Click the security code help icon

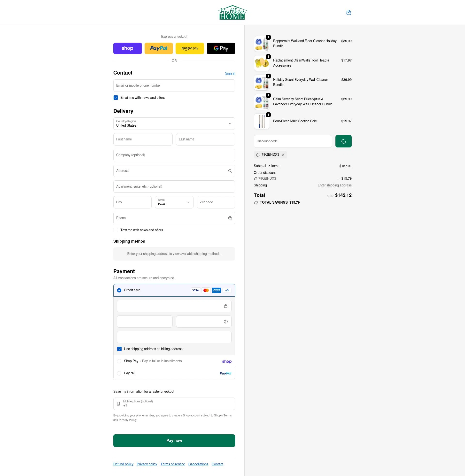(225, 322)
